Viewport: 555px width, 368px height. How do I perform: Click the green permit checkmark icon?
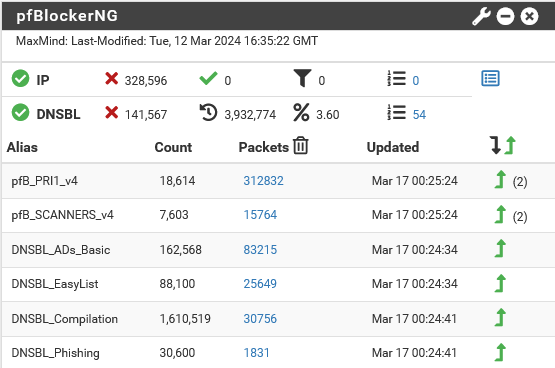(x=208, y=79)
